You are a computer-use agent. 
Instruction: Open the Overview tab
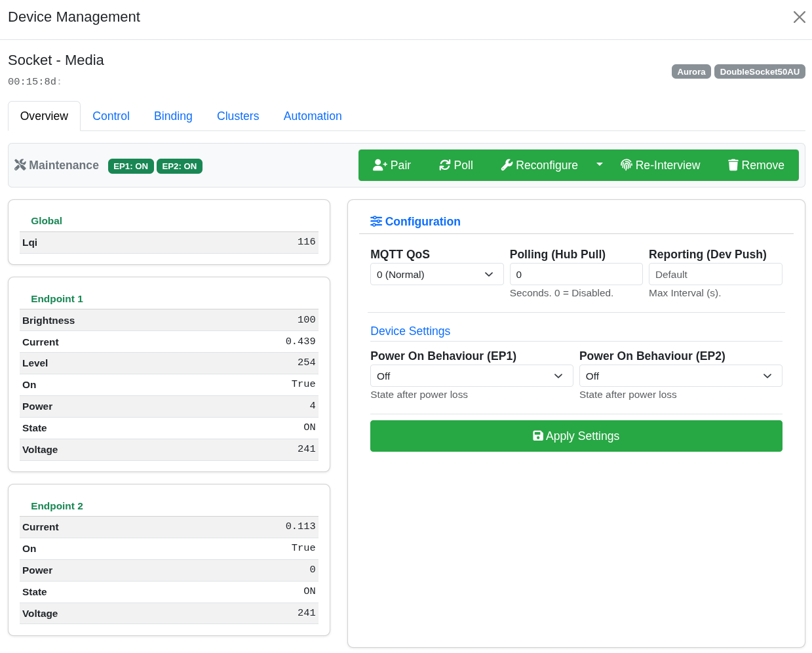click(x=44, y=116)
